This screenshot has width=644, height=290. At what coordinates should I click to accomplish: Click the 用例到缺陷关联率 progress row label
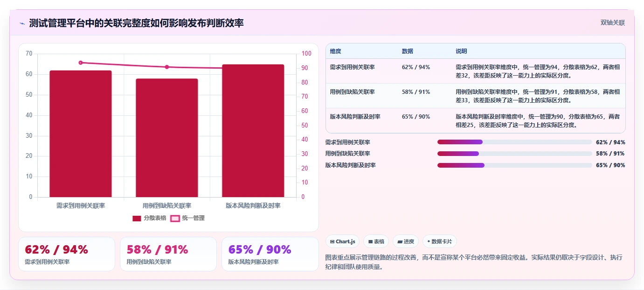pyautogui.click(x=348, y=154)
